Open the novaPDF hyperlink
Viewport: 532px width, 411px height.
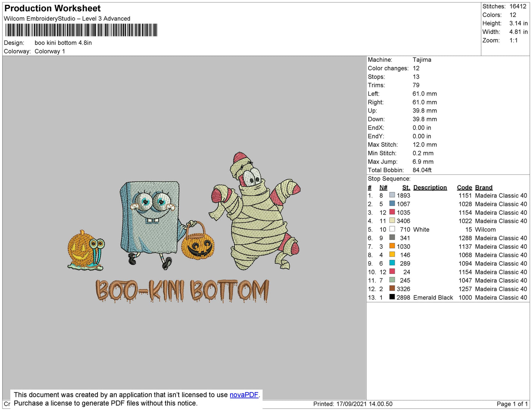pos(244,395)
